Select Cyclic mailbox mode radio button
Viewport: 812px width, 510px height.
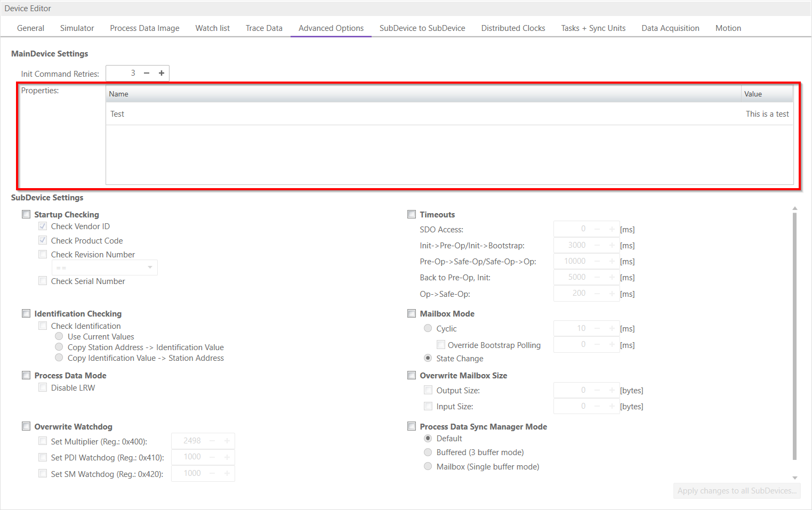428,328
